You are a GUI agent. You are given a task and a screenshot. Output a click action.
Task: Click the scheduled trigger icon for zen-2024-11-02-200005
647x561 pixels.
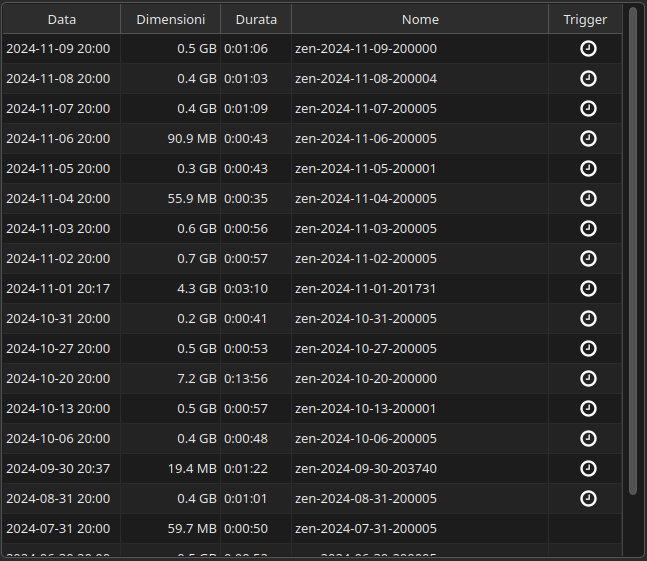[588, 259]
